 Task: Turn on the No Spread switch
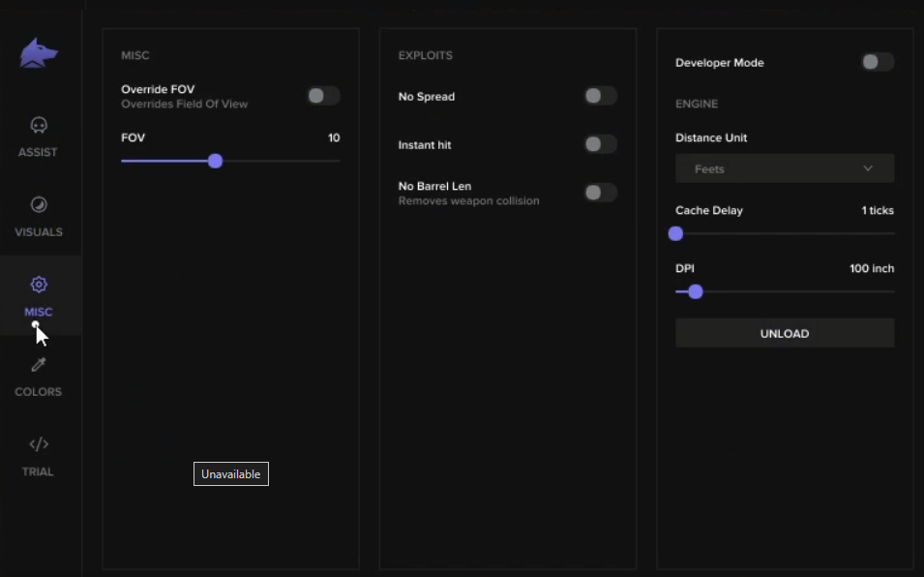601,96
